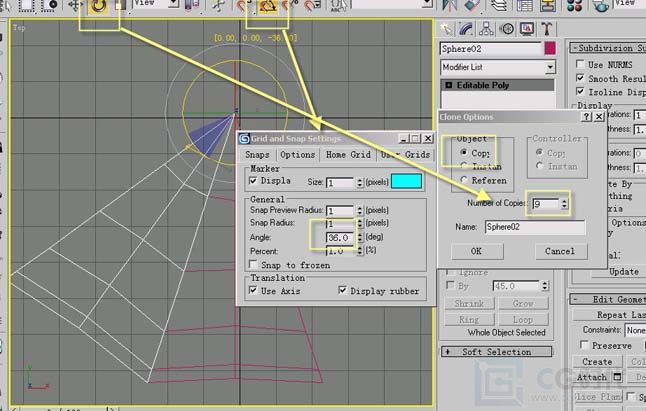This screenshot has width=646, height=411.
Task: Click the Mirror tool icon
Action: click(x=450, y=5)
